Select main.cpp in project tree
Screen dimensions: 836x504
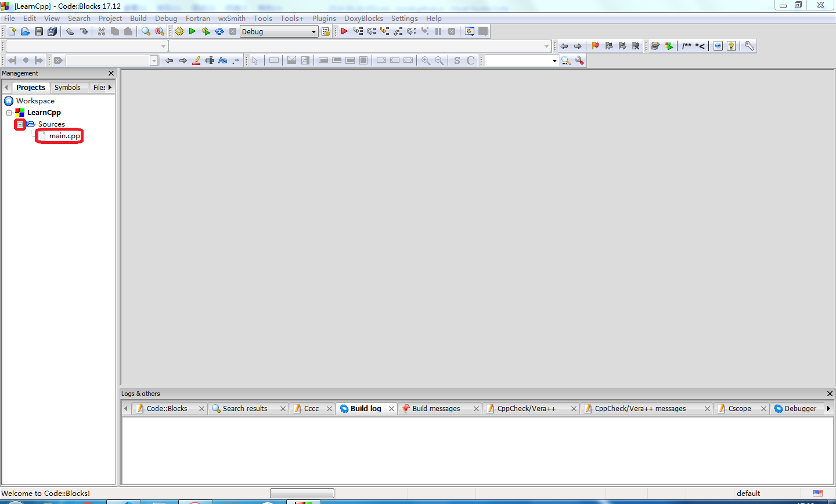pyautogui.click(x=64, y=136)
